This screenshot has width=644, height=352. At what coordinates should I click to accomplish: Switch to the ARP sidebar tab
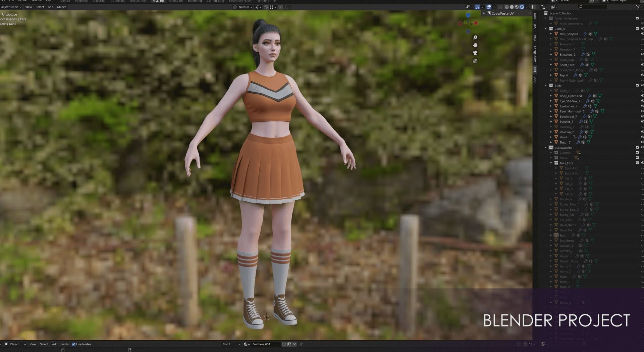tap(535, 80)
